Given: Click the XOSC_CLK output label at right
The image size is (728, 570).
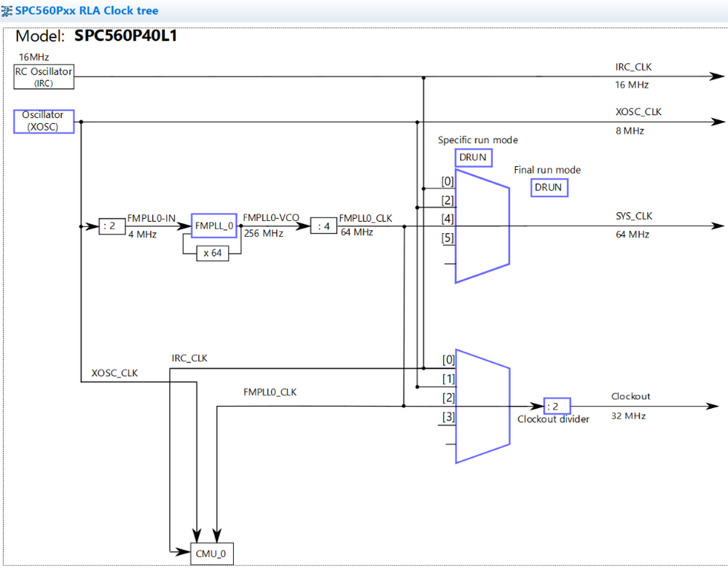Looking at the screenshot, I should (x=638, y=112).
